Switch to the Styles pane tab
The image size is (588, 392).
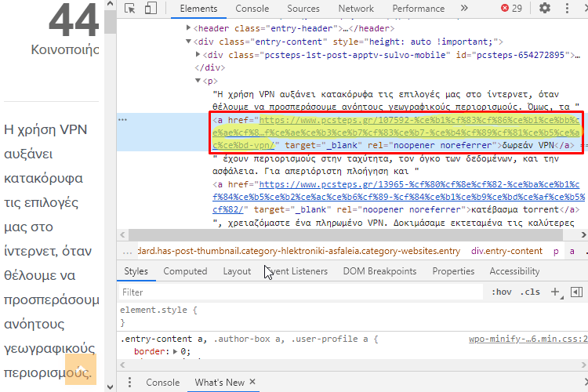pyautogui.click(x=136, y=271)
